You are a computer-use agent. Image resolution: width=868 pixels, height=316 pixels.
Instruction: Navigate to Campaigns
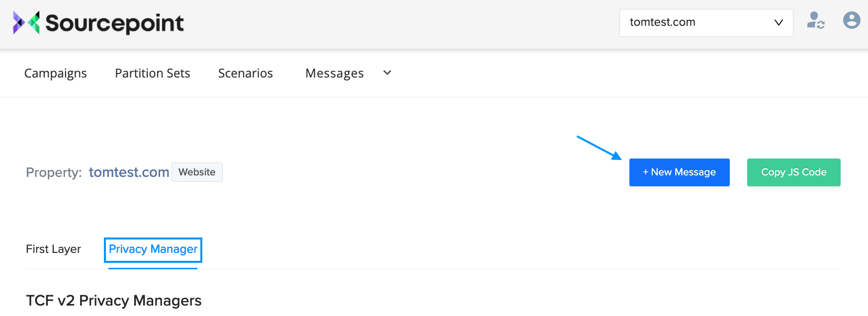(55, 73)
